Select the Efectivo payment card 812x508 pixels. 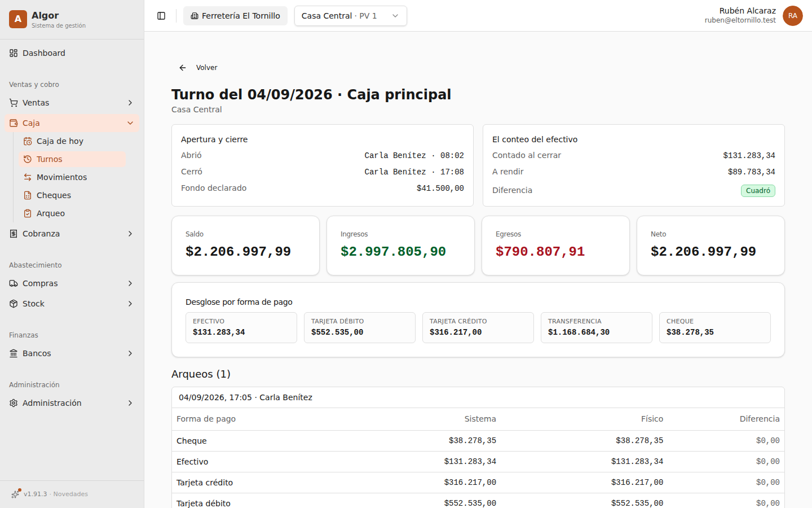pos(241,327)
